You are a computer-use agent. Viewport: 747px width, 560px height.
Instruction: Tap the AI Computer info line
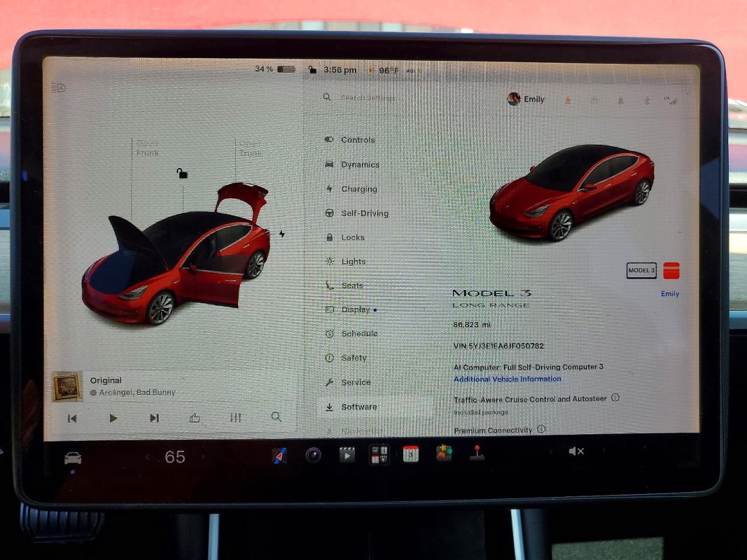529,367
